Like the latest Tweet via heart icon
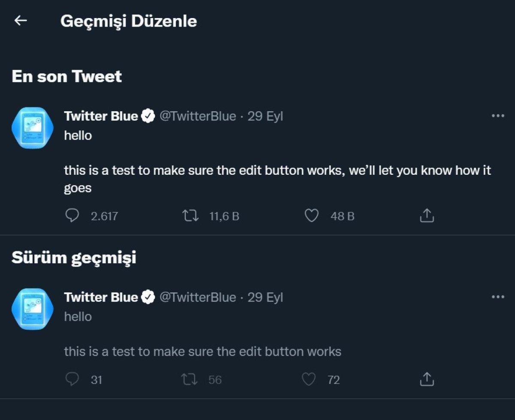The height and width of the screenshot is (420, 515). [312, 216]
